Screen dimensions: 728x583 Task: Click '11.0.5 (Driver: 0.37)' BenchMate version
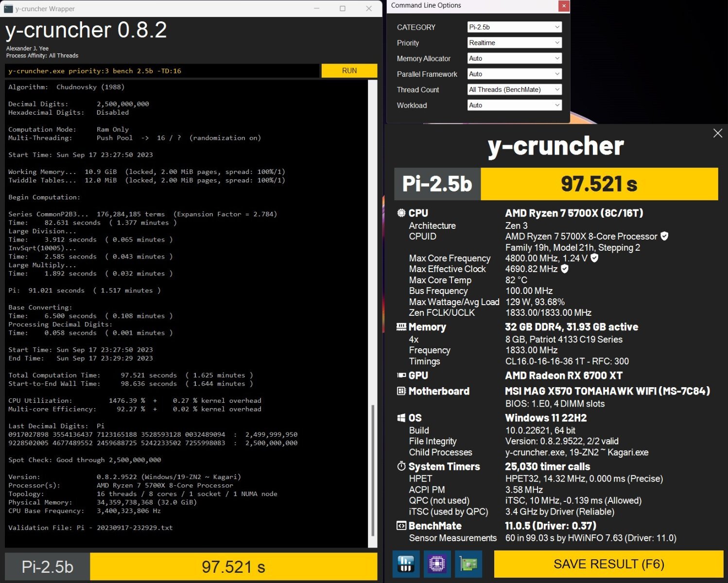551,526
